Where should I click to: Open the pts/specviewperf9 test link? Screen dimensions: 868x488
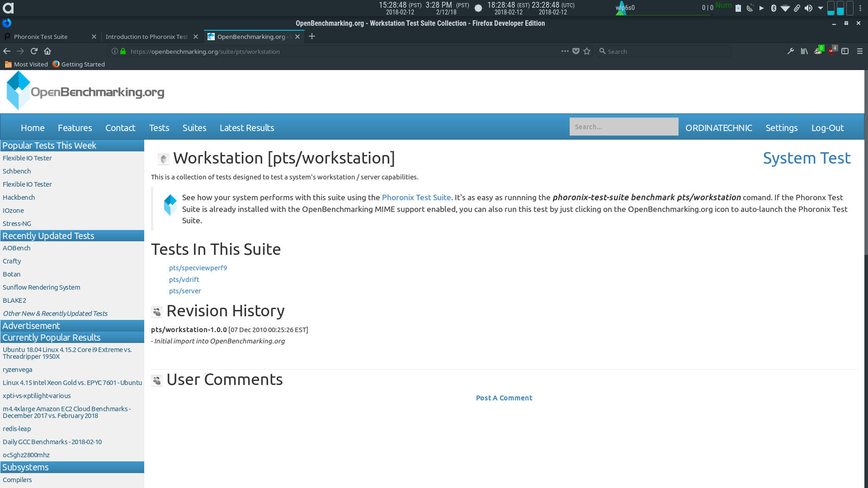point(198,268)
